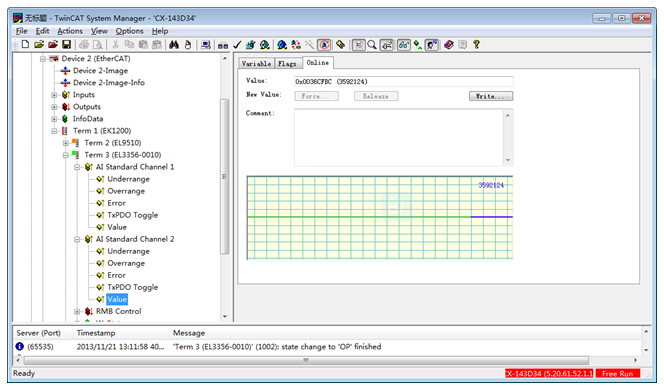Viewport: 664px width, 387px height.
Task: Click the CX-143D34 target status field
Action: click(x=549, y=373)
